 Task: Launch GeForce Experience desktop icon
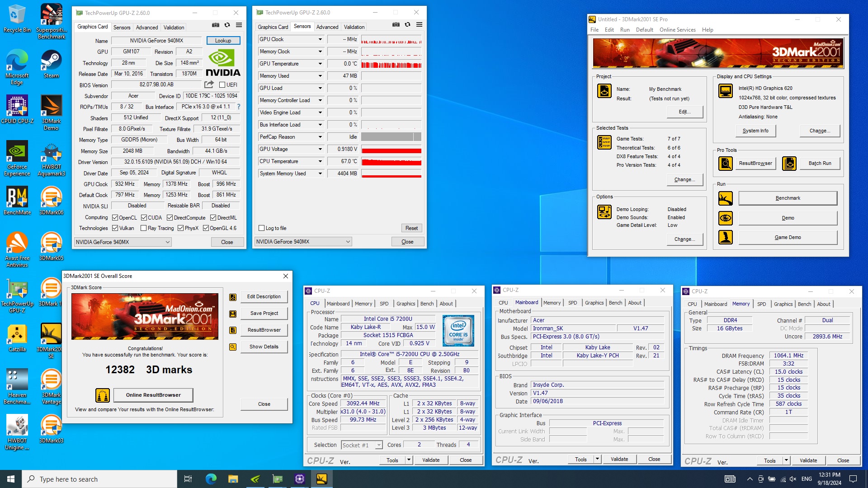click(17, 158)
